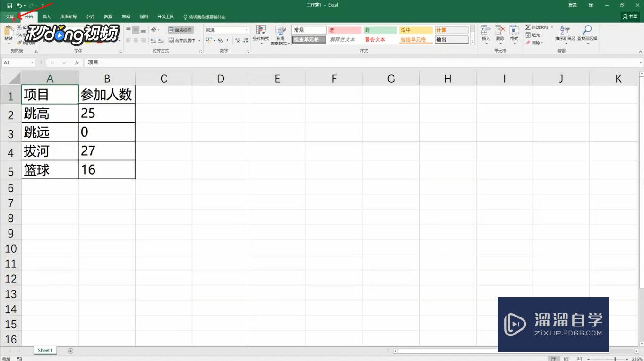Image resolution: width=644 pixels, height=361 pixels.
Task: Click the Share (共享) button
Action: 630,17
